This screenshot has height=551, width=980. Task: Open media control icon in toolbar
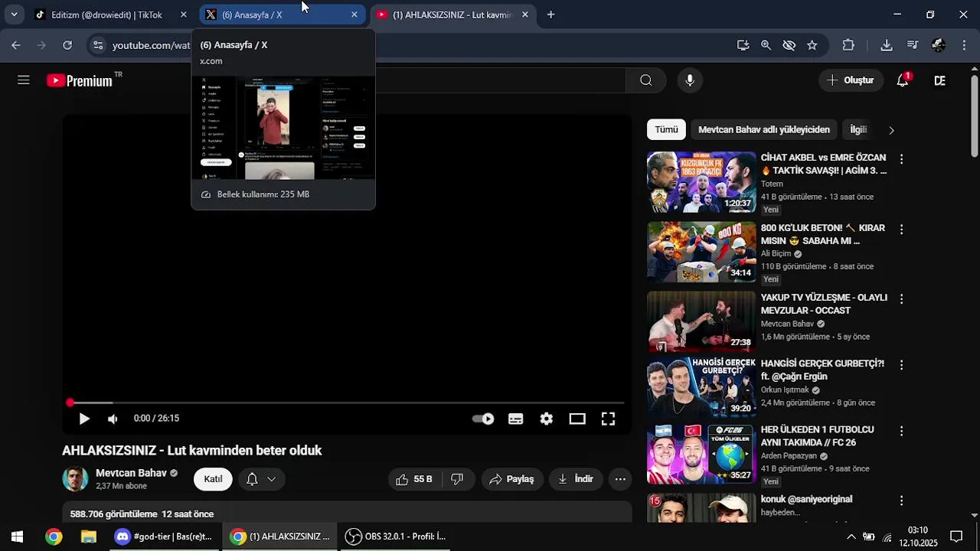point(913,45)
